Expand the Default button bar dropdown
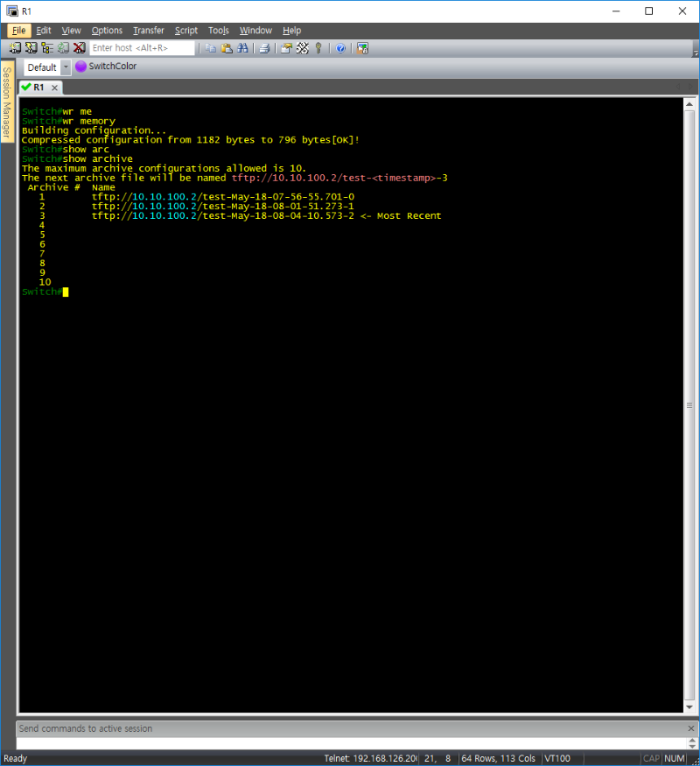This screenshot has width=700, height=766. click(x=65, y=67)
